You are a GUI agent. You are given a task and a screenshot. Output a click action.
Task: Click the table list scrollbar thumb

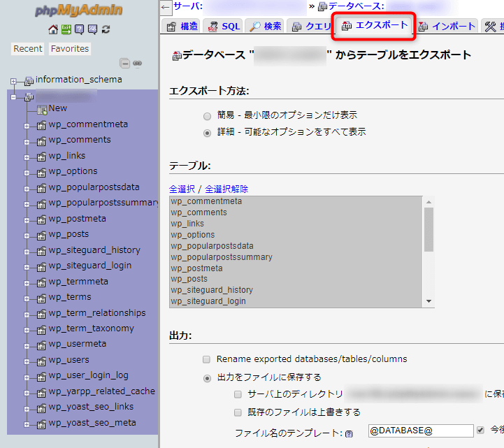(429, 229)
